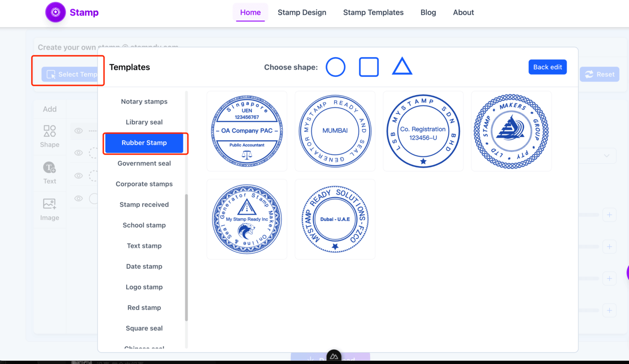Click the Stamp app logo

(55, 12)
